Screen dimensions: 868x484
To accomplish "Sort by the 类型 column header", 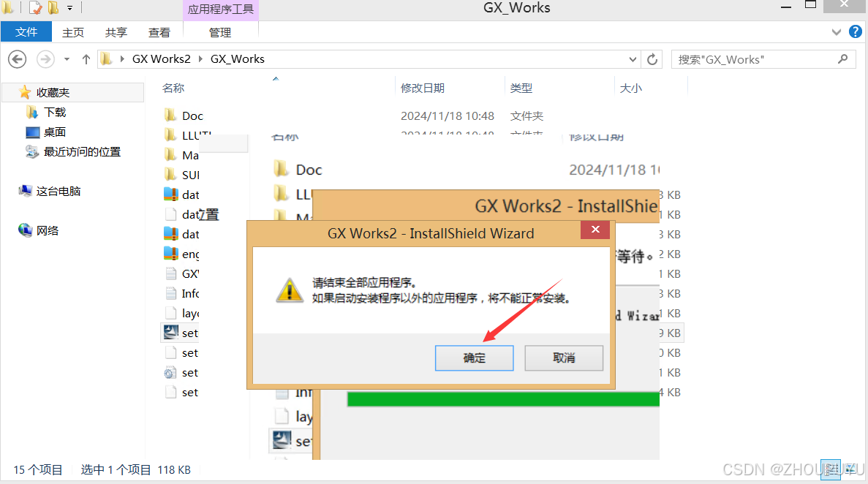I will point(521,88).
